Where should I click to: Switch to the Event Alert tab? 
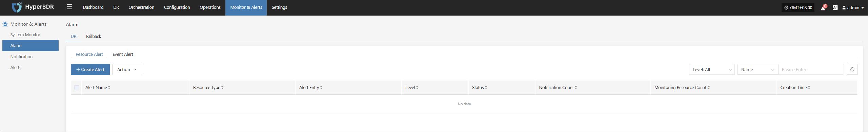click(123, 54)
